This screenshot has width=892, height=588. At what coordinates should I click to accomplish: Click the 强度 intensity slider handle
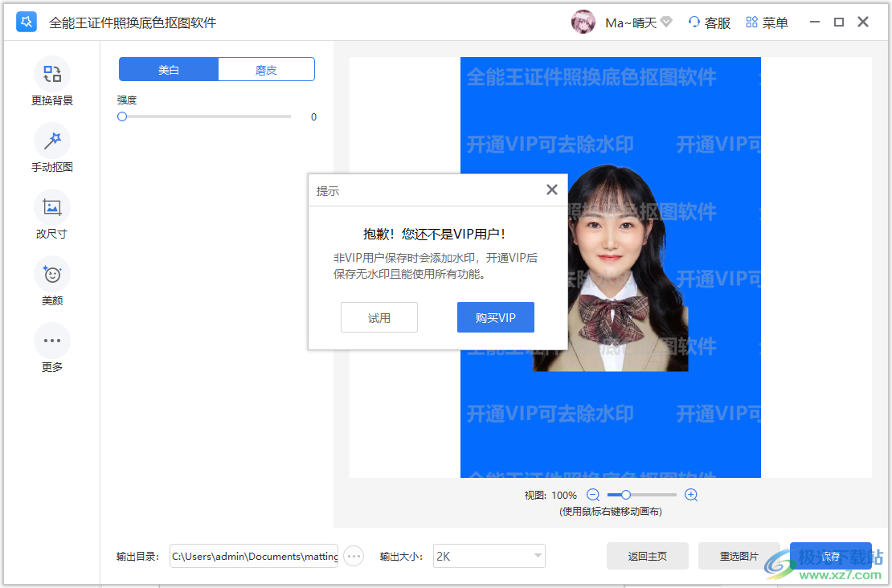click(x=121, y=116)
